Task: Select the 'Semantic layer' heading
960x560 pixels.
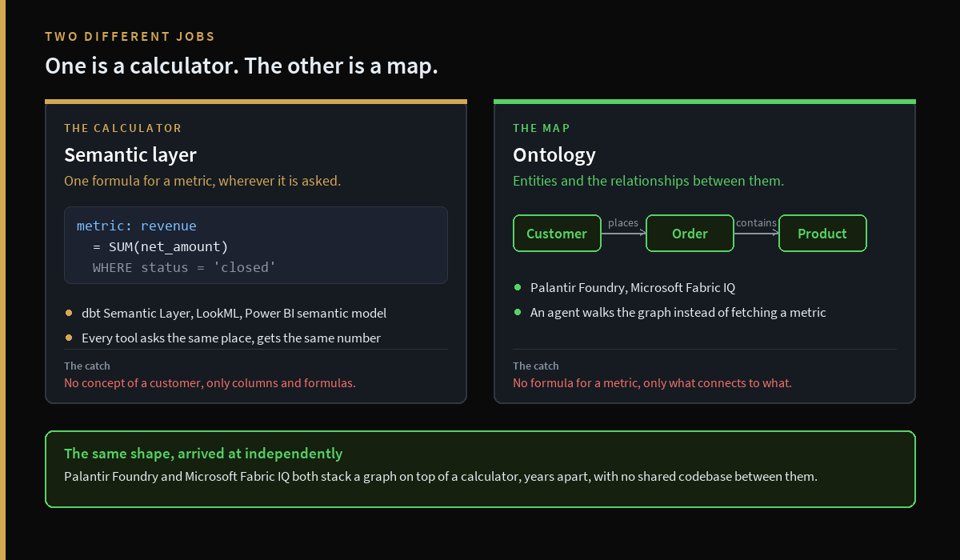Action: (x=130, y=154)
